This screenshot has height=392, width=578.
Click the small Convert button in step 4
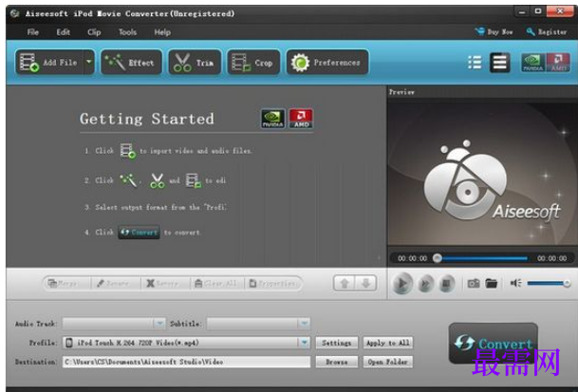coord(139,233)
